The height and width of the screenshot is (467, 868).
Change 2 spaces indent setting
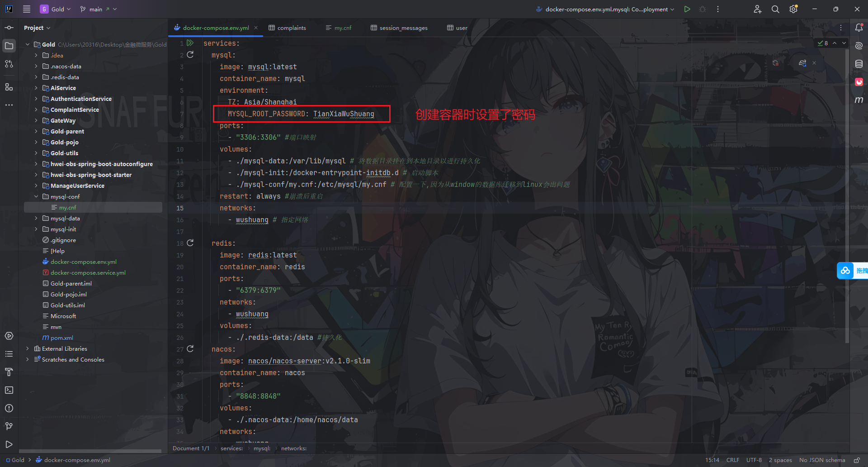click(780, 460)
